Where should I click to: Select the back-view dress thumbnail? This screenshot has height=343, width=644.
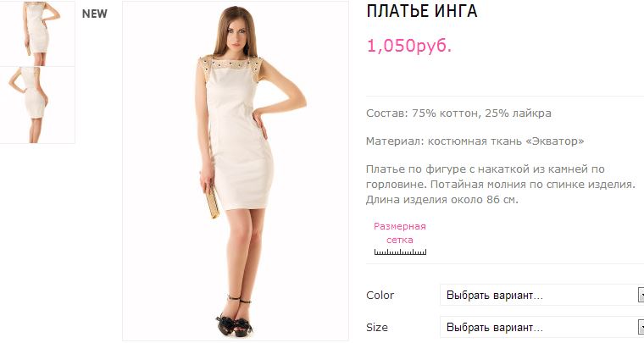tap(37, 105)
